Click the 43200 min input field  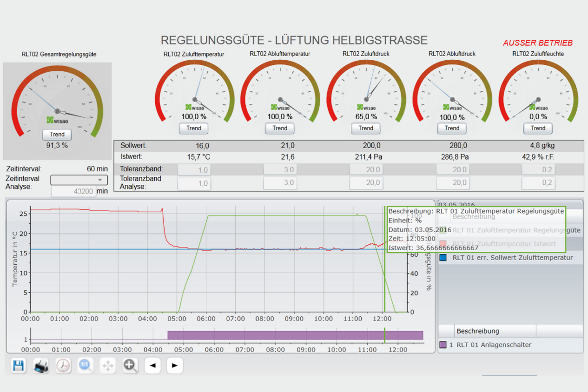tap(73, 191)
